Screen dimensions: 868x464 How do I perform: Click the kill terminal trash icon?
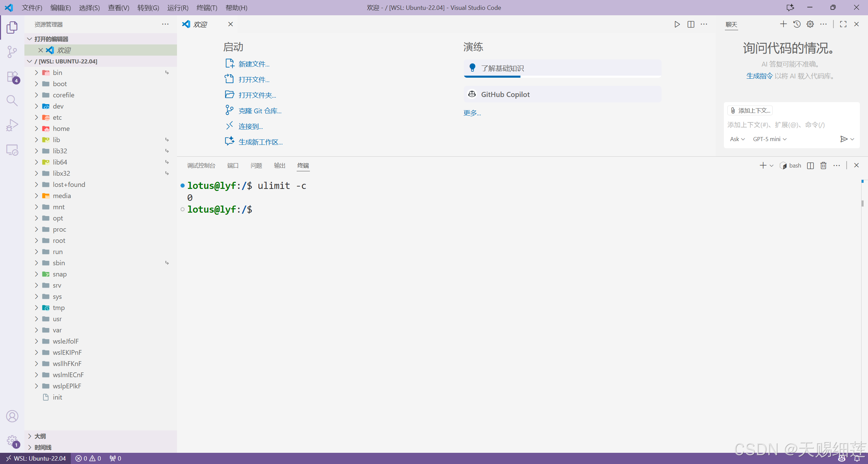point(823,166)
